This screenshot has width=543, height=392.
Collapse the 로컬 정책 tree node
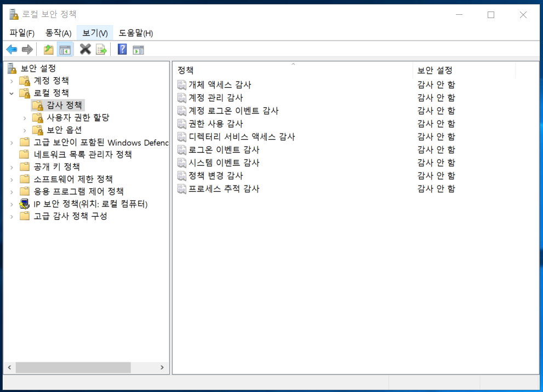point(12,94)
